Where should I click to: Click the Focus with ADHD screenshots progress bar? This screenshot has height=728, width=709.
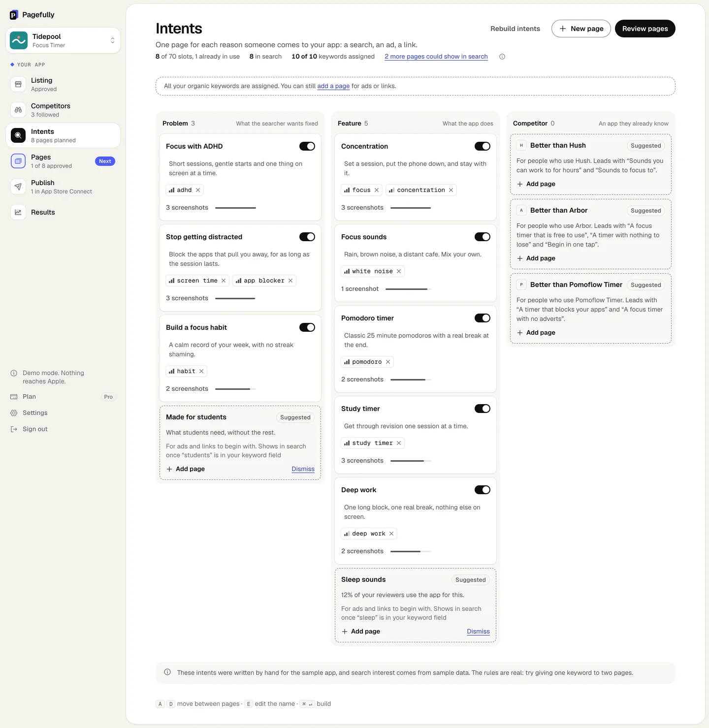pos(235,208)
